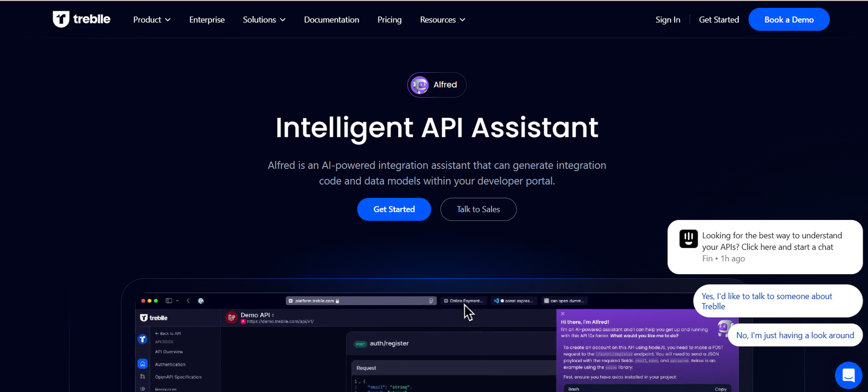
Task: Click the round Treblle icon in preview sidebar
Action: (x=142, y=339)
